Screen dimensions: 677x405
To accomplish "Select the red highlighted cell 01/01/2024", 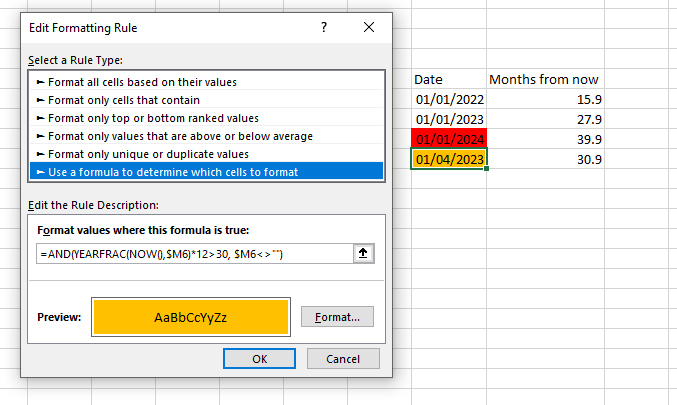I will coord(449,139).
